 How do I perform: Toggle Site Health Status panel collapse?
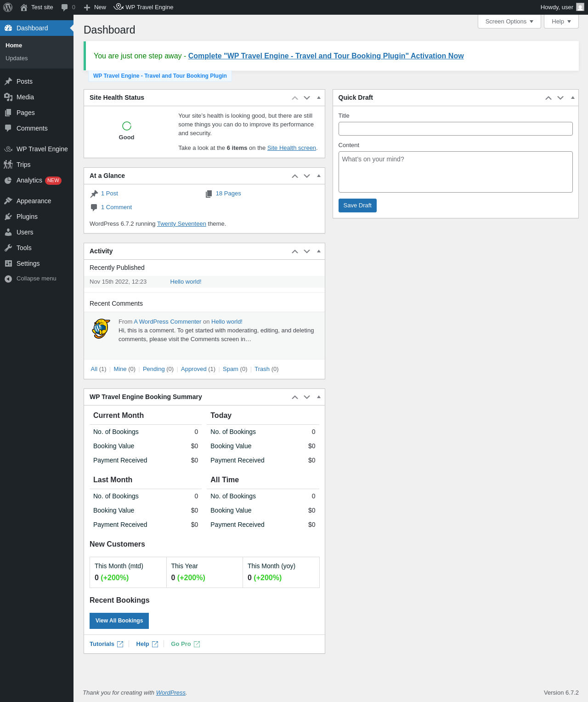(319, 97)
